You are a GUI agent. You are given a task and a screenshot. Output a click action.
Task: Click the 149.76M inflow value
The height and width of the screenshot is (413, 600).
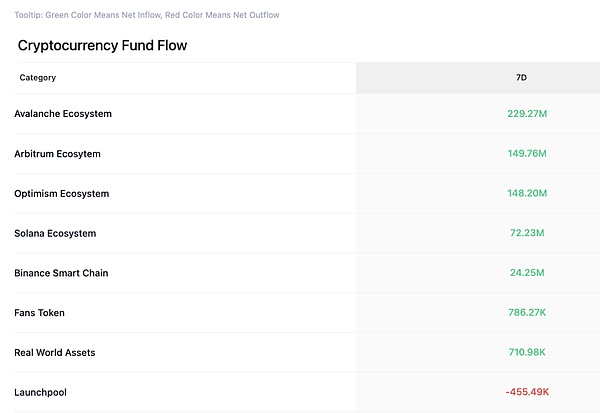coord(527,154)
